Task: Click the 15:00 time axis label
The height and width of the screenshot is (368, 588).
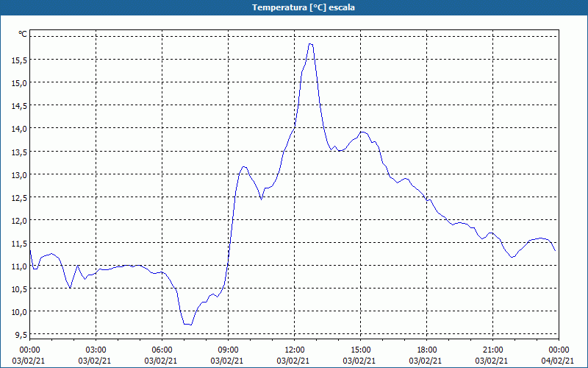Action: 360,350
